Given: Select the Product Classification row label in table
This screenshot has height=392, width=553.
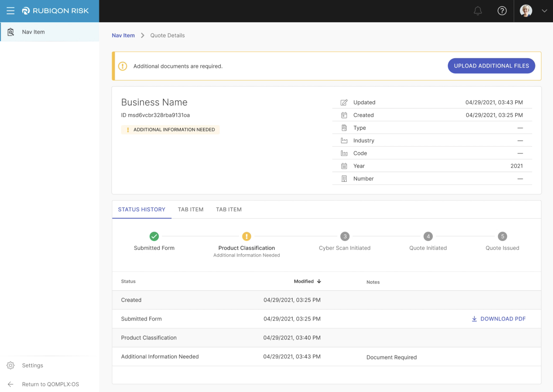Looking at the screenshot, I should click(149, 338).
